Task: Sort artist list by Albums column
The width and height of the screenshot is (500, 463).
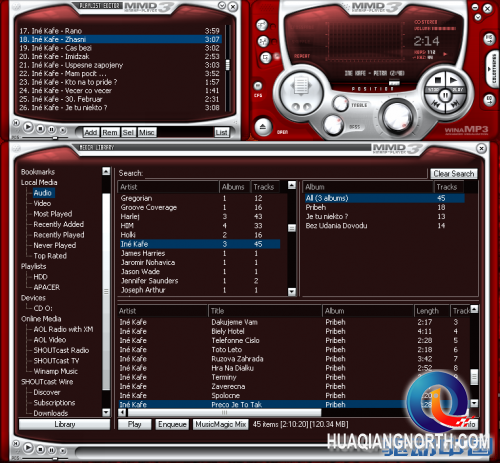Action: click(x=233, y=187)
